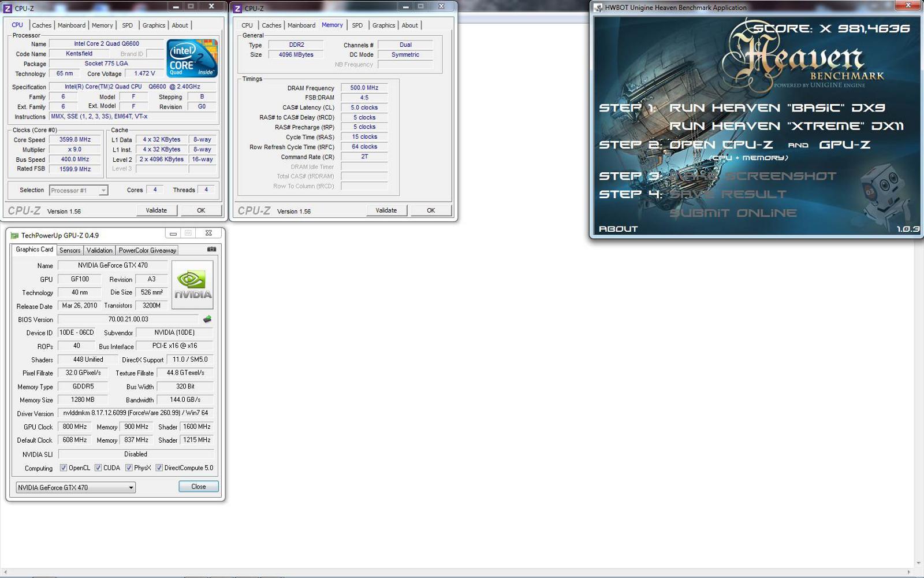Click the GPU-Z screenshot camera icon
The height and width of the screenshot is (578, 924).
[211, 249]
